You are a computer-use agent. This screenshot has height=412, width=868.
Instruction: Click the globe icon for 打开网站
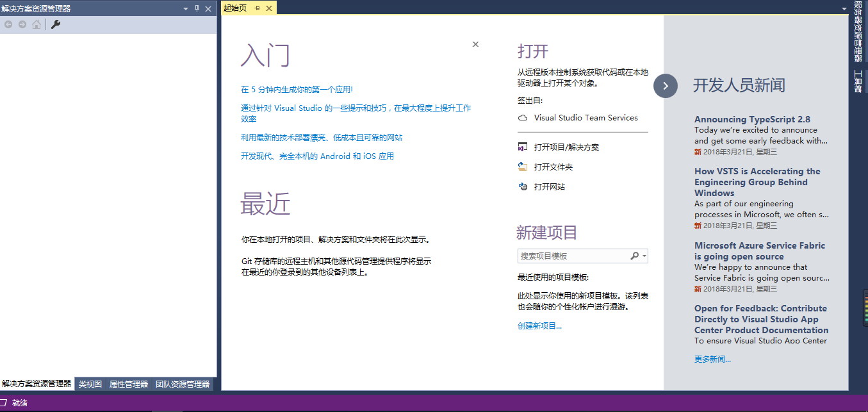[522, 186]
